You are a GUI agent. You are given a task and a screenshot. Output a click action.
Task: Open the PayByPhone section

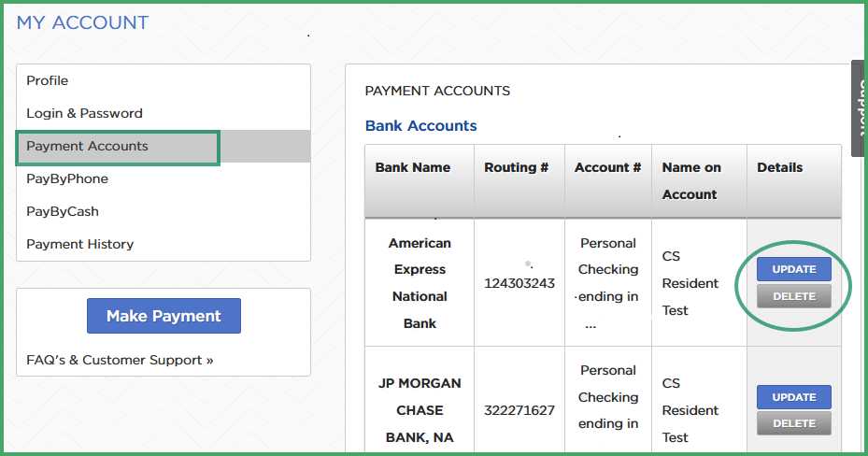(x=67, y=178)
